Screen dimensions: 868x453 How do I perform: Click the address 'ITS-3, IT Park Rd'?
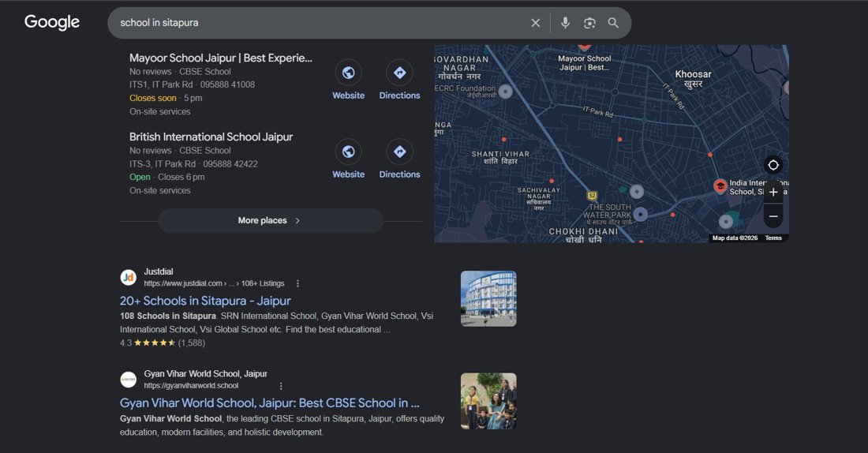(x=163, y=164)
